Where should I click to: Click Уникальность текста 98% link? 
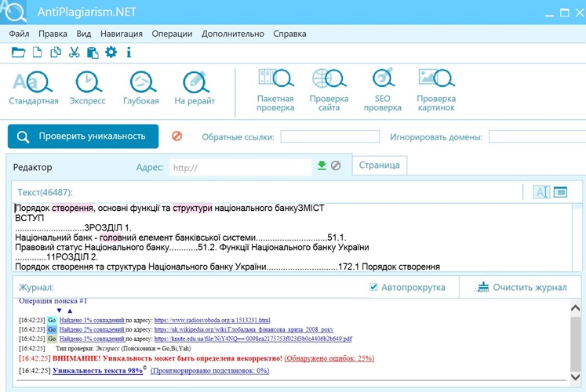click(x=97, y=370)
